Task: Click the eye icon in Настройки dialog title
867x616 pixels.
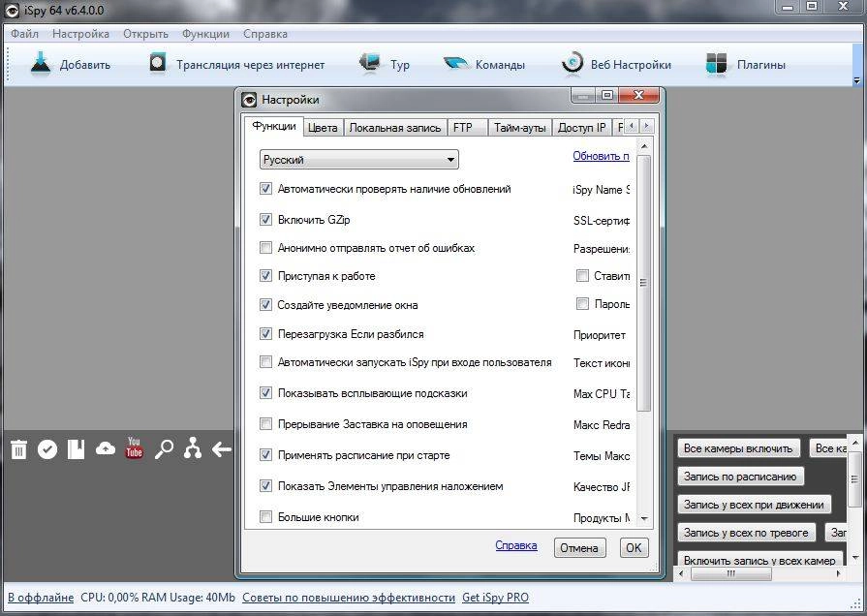Action: click(x=249, y=100)
